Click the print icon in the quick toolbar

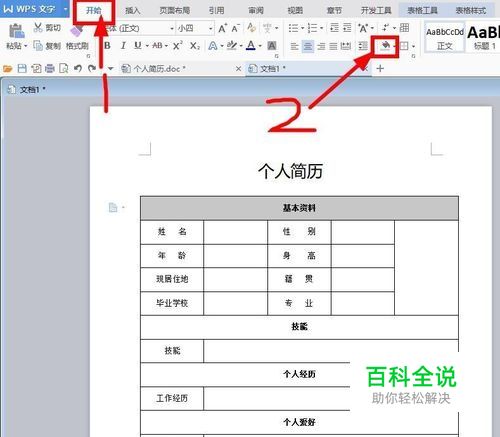coord(50,69)
